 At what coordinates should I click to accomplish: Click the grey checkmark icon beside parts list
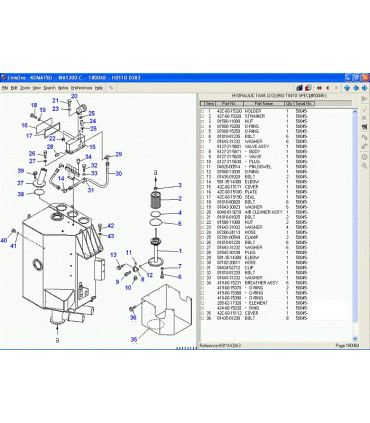[x=364, y=109]
